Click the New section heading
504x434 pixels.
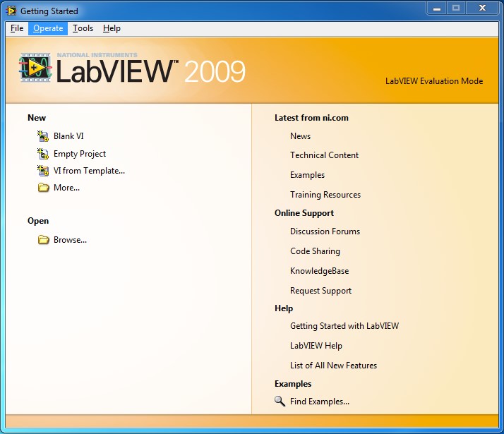pyautogui.click(x=37, y=118)
